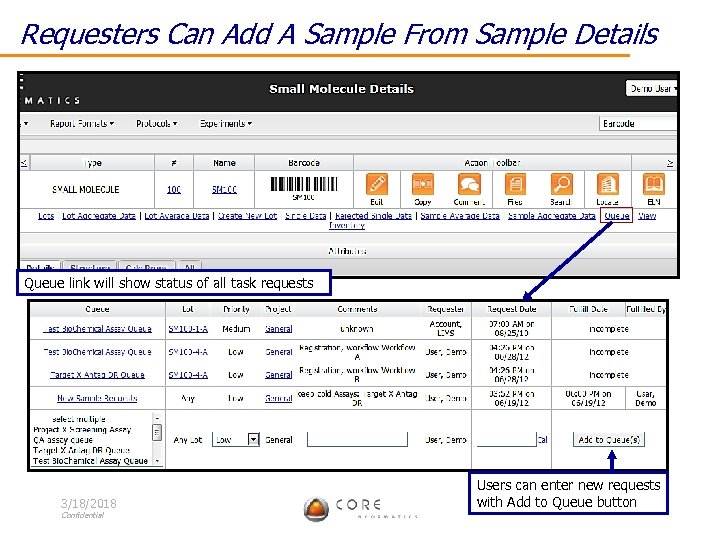Image resolution: width=720 pixels, height=540 pixels.
Task: Click the Comments text input field
Action: [357, 439]
